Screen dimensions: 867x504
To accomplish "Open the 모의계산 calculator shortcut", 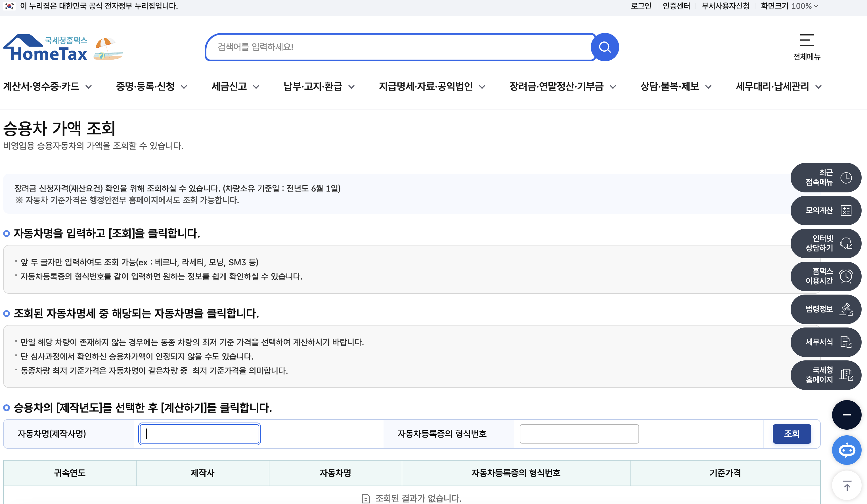I will point(825,210).
